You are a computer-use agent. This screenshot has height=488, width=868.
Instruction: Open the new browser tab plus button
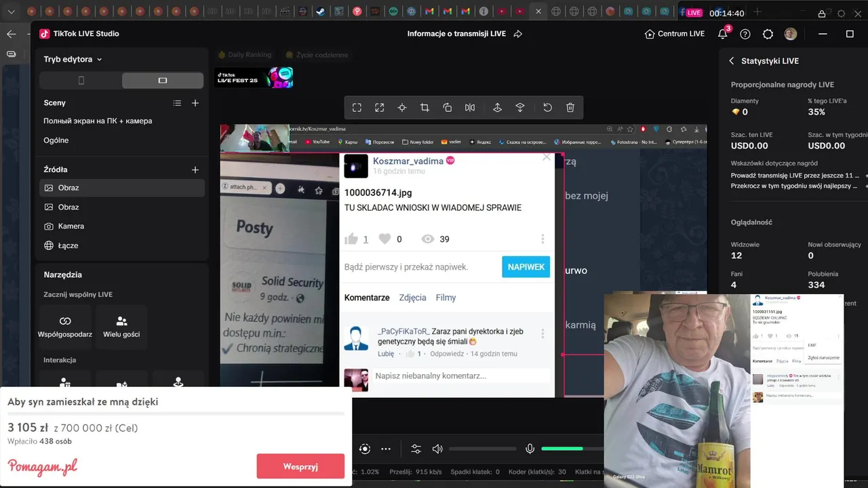[x=757, y=12]
